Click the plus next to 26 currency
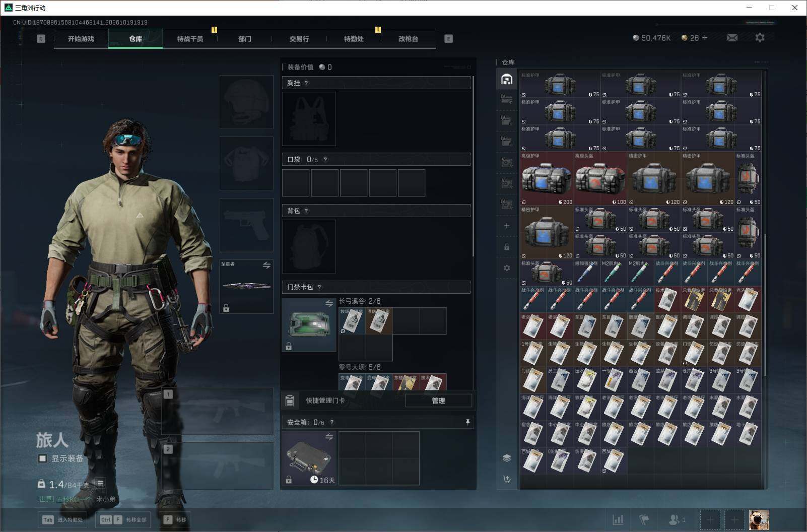Viewport: 807px width, 532px height. pyautogui.click(x=705, y=38)
